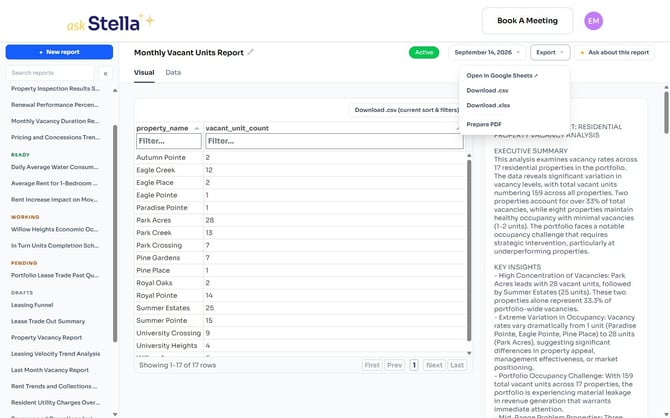Open the September 14, 2026 date dropdown
Viewport: 670px width, 418px height.
click(487, 52)
